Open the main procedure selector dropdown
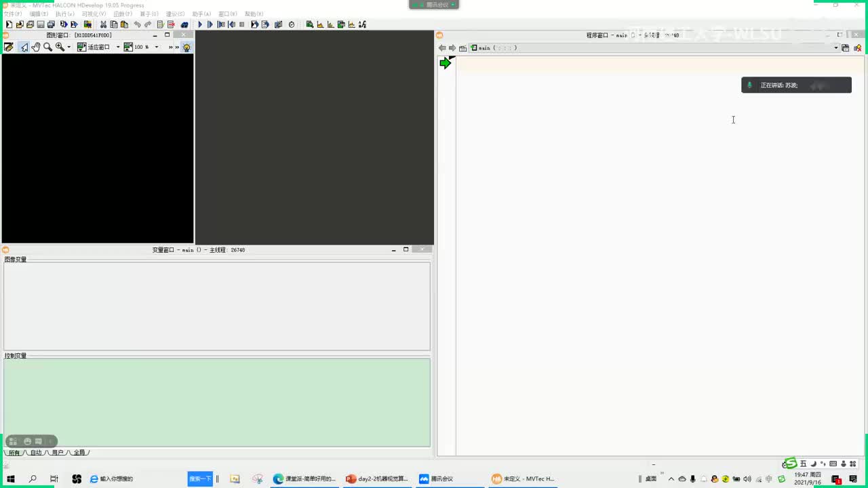This screenshot has height=488, width=868. (x=836, y=47)
